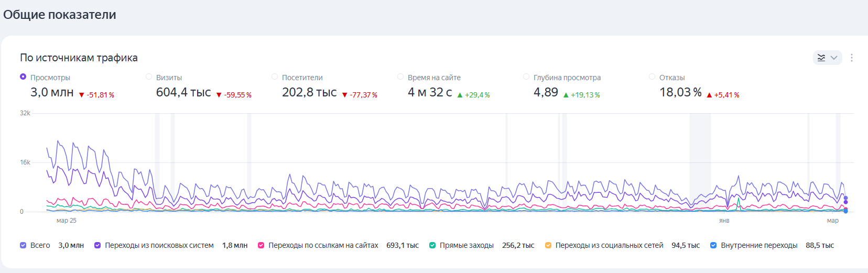Toggle Переходы из поисковых систем checkbox
868x273 pixels.
click(97, 245)
